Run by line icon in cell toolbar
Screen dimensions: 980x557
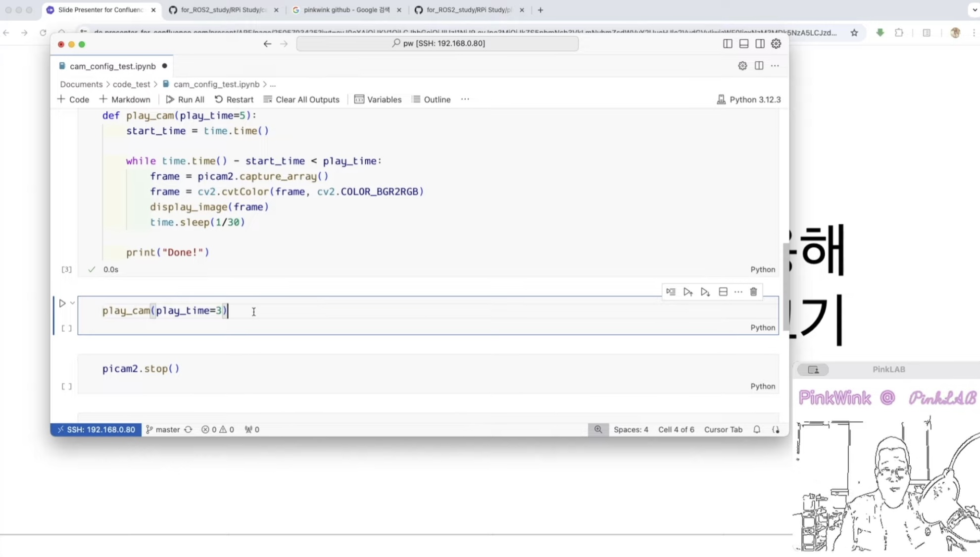tap(671, 292)
